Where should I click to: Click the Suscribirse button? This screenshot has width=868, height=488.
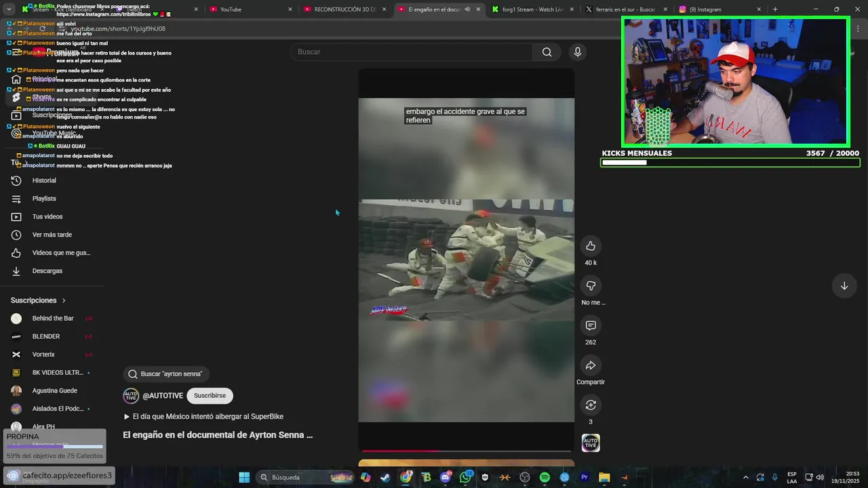click(210, 396)
